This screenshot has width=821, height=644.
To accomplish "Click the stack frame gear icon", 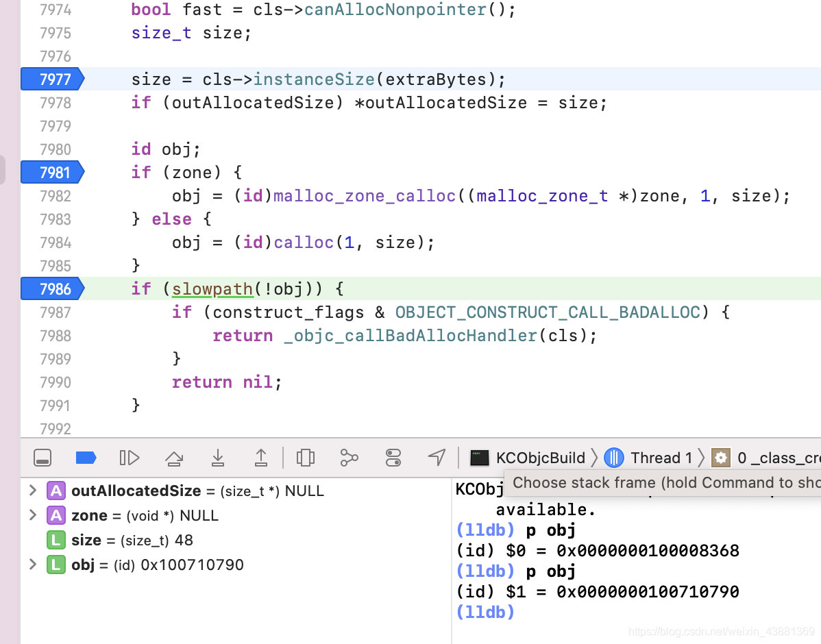I will coord(720,458).
